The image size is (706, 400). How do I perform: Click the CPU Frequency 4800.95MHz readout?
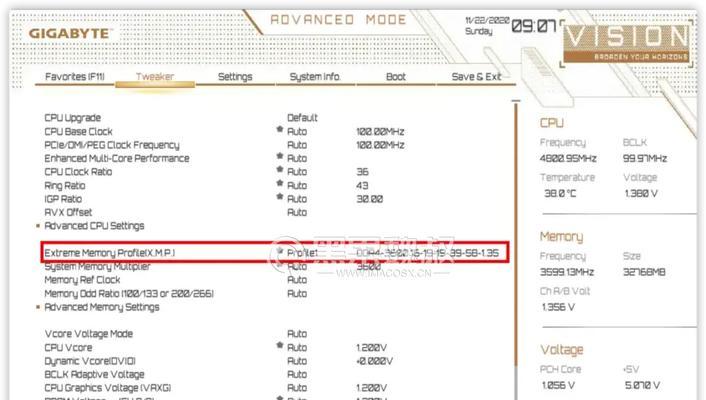(x=568, y=158)
